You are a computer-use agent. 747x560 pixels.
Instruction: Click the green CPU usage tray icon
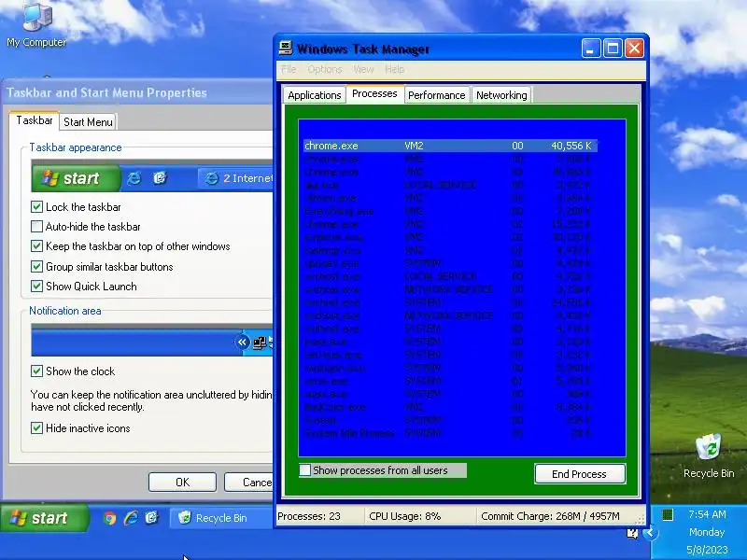point(668,514)
